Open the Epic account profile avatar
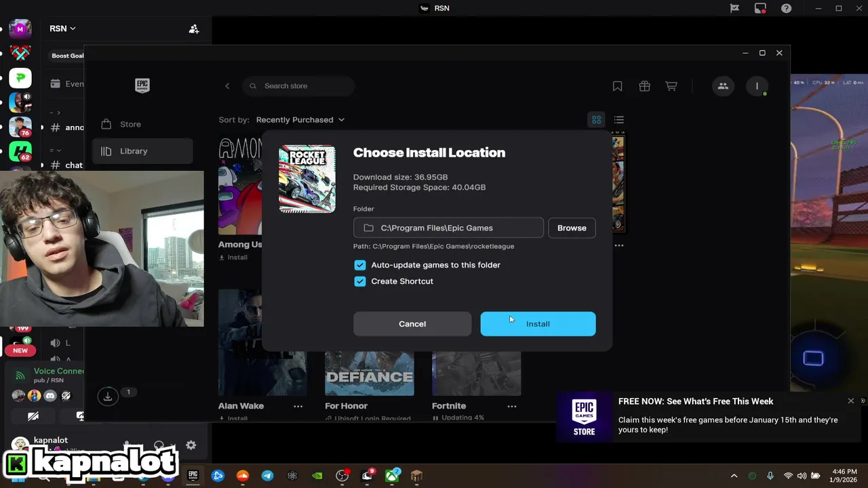868x488 pixels. click(x=757, y=86)
